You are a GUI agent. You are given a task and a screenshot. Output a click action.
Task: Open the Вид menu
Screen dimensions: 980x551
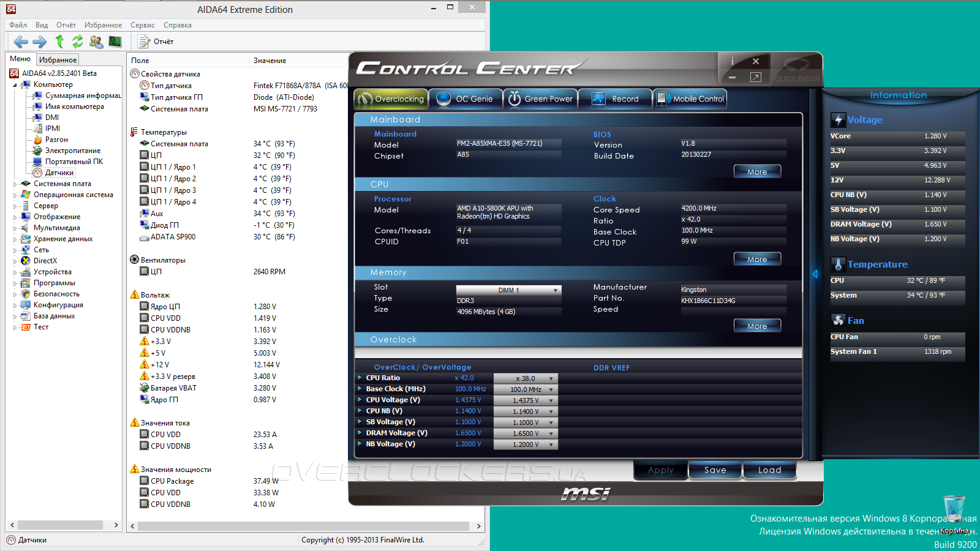click(x=42, y=25)
